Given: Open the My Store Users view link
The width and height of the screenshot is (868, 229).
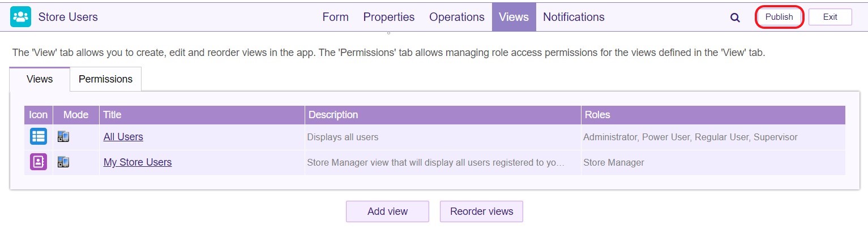Looking at the screenshot, I should point(138,162).
